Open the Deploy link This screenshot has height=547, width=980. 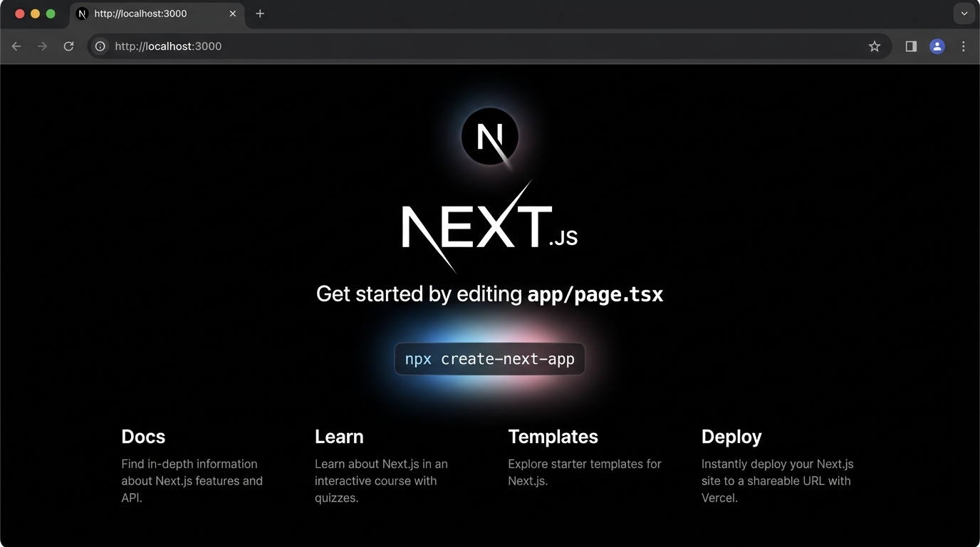(731, 437)
